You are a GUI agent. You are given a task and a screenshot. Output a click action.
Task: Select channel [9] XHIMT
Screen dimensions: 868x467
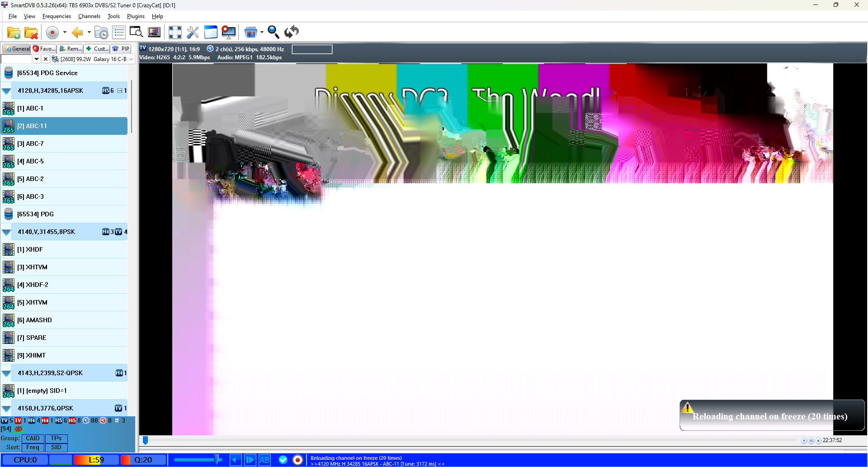coord(64,356)
